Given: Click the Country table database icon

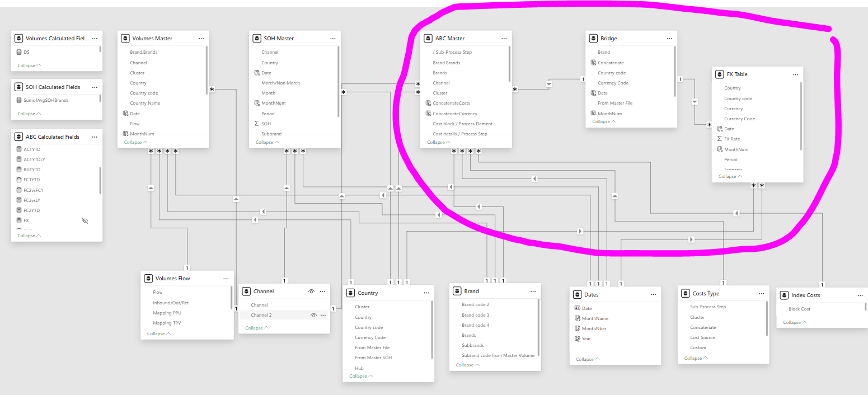Looking at the screenshot, I should 351,293.
